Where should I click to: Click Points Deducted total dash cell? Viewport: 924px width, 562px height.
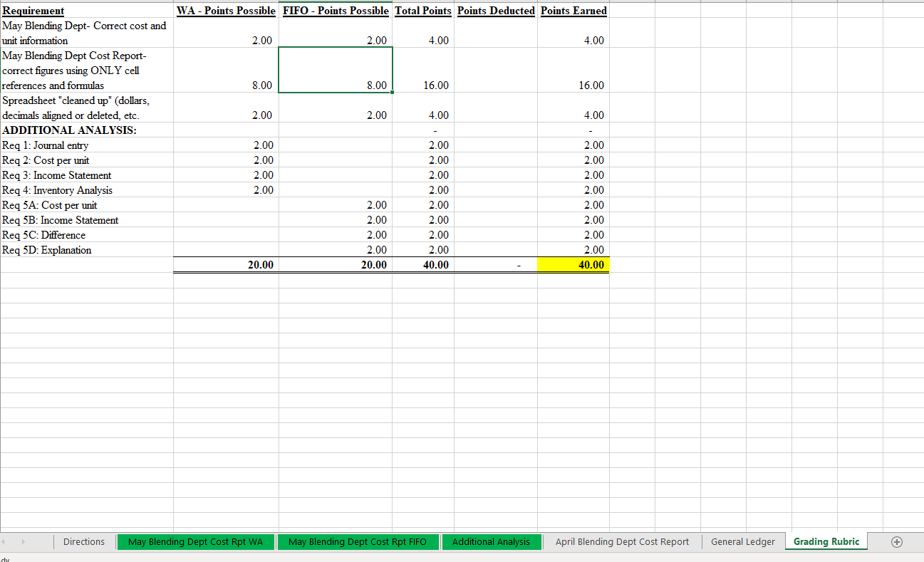(496, 265)
